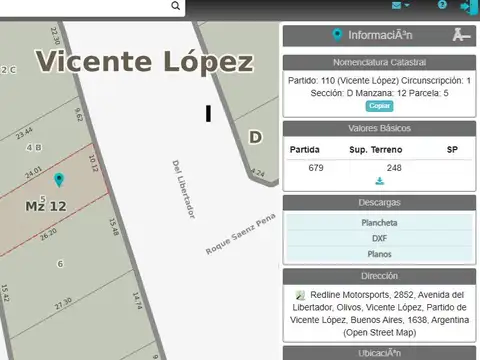
Task: Select the Sup. Terreno value 248
Action: tap(394, 168)
